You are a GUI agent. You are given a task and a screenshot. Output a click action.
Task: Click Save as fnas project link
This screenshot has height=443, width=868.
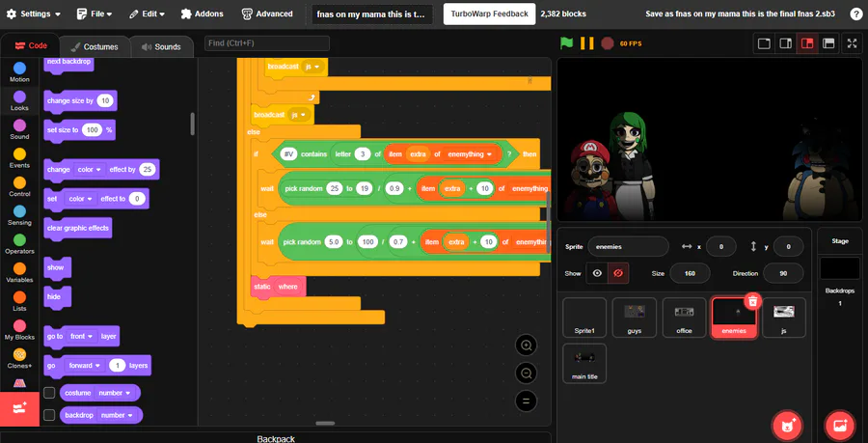(x=740, y=14)
